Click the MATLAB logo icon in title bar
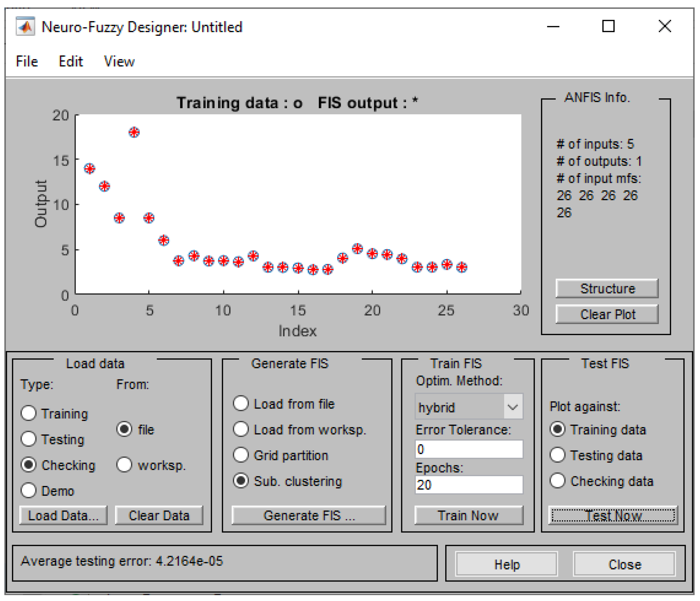This screenshot has height=601, width=700. pyautogui.click(x=25, y=26)
